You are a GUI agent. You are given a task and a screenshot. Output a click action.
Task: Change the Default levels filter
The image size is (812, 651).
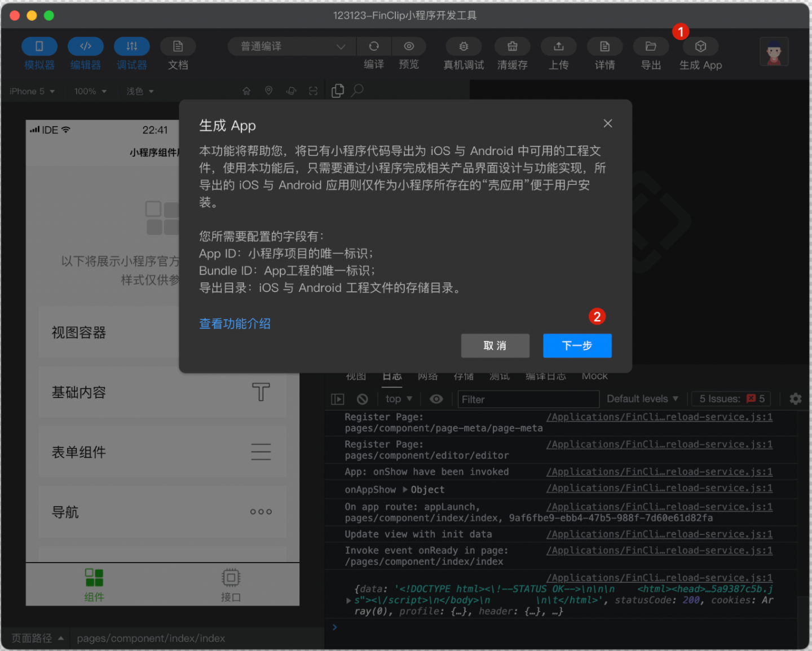pos(642,398)
